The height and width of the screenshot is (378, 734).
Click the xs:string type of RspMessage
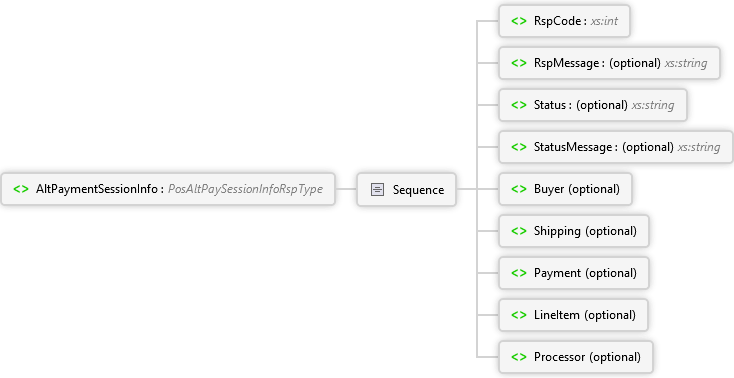pyautogui.click(x=686, y=63)
